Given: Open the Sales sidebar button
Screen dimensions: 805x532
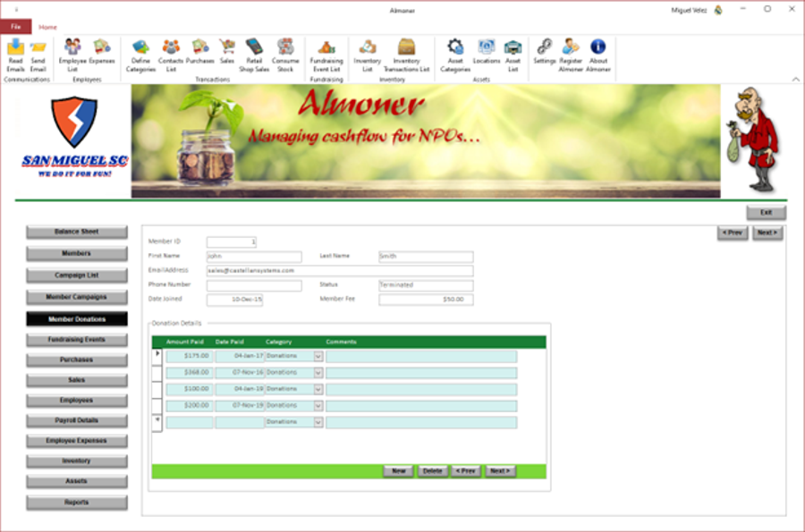Looking at the screenshot, I should [x=77, y=380].
